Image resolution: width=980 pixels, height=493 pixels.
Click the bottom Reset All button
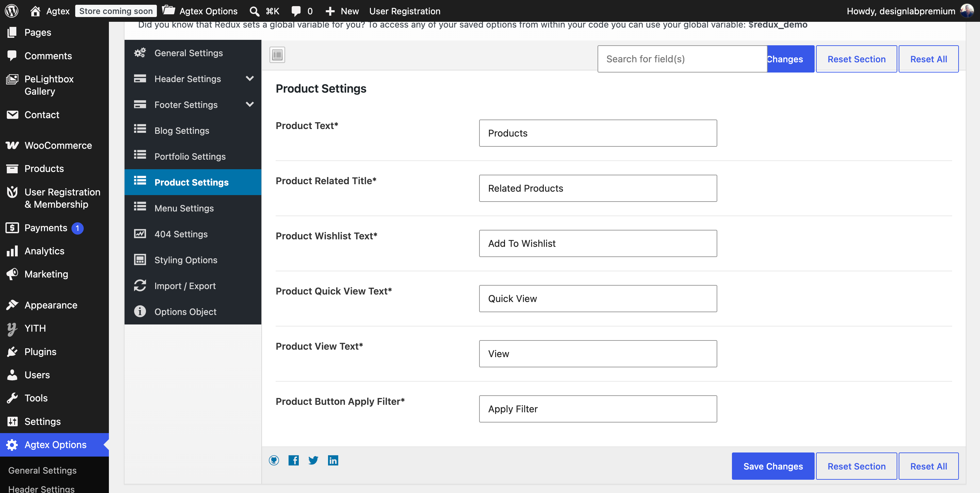(928, 466)
